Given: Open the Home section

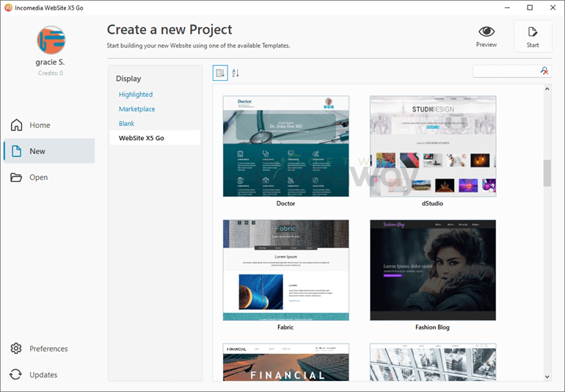Looking at the screenshot, I should [49, 125].
